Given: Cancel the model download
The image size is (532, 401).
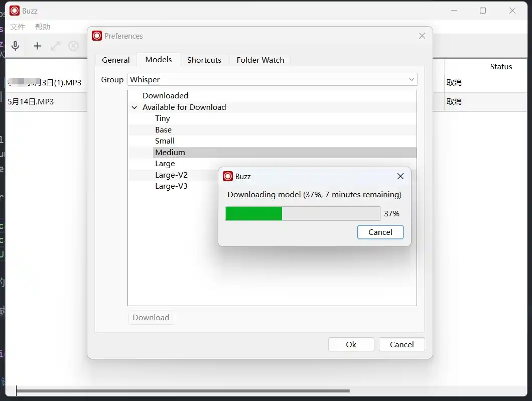Looking at the screenshot, I should (x=380, y=232).
